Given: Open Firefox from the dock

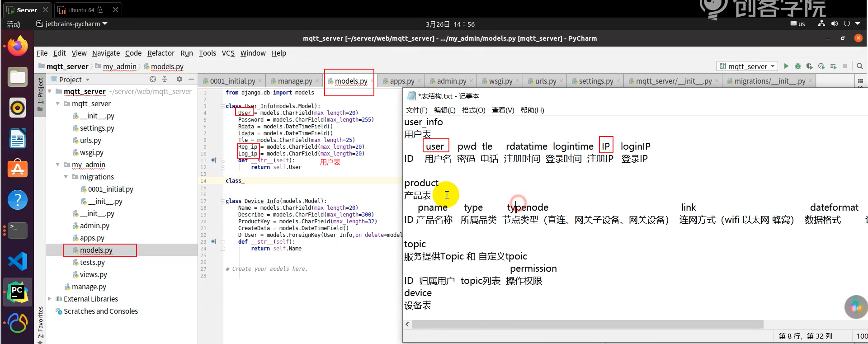Looking at the screenshot, I should point(18,46).
